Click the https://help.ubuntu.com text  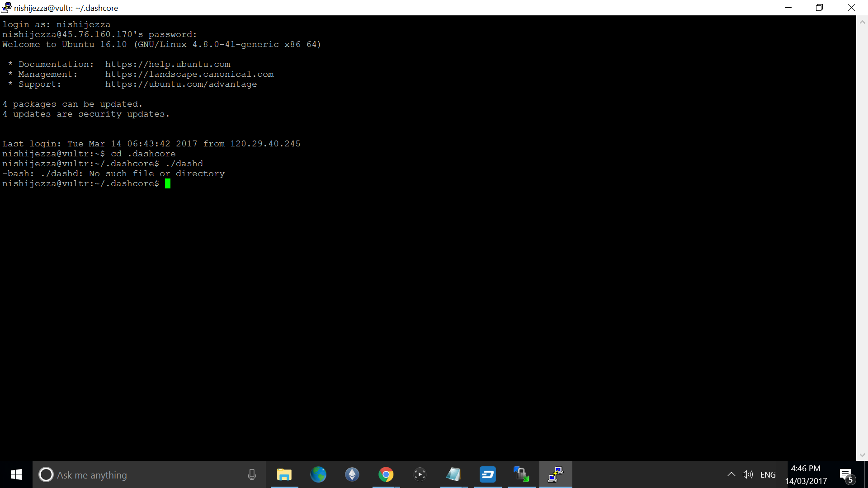(x=168, y=64)
